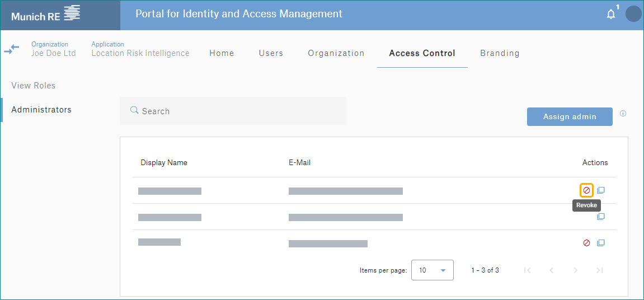Go to previous page of results
This screenshot has height=300, width=644.
(552, 270)
